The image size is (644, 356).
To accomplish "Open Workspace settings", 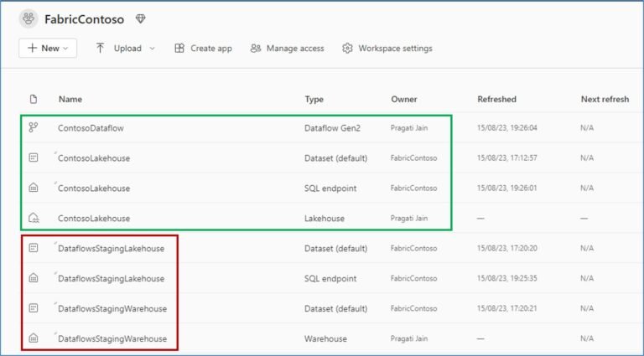I will coord(387,49).
